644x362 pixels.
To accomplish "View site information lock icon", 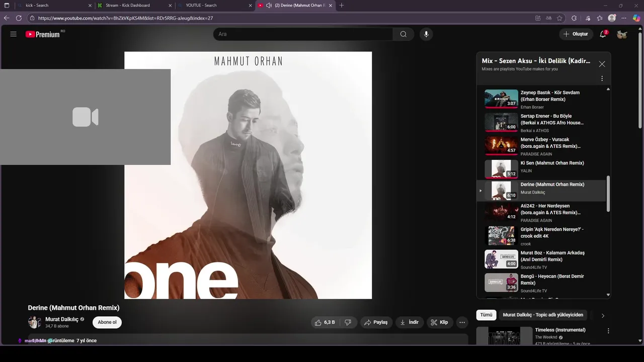I will [32, 18].
